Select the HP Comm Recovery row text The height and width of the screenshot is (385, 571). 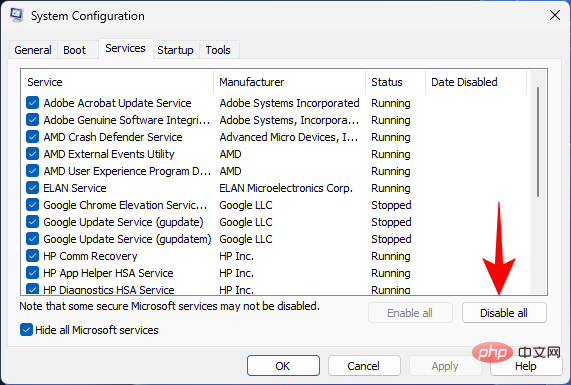click(90, 256)
